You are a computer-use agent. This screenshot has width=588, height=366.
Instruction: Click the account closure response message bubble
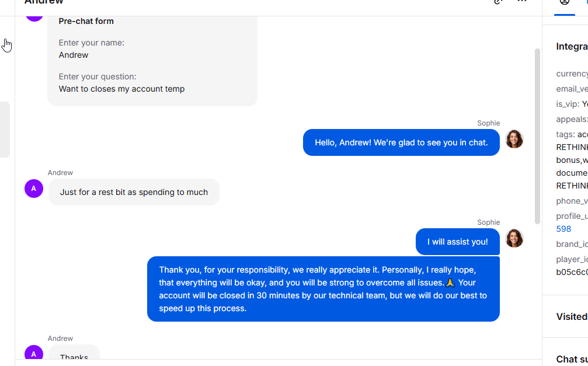tap(323, 289)
